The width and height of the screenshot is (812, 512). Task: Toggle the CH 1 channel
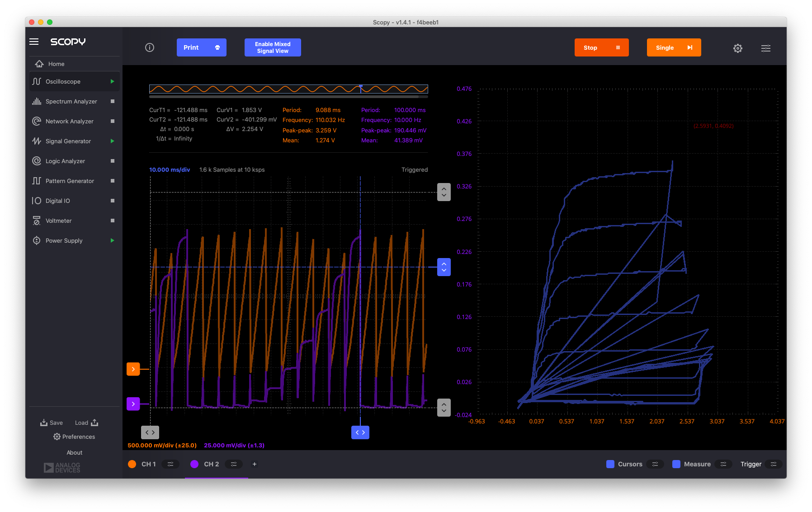click(132, 464)
